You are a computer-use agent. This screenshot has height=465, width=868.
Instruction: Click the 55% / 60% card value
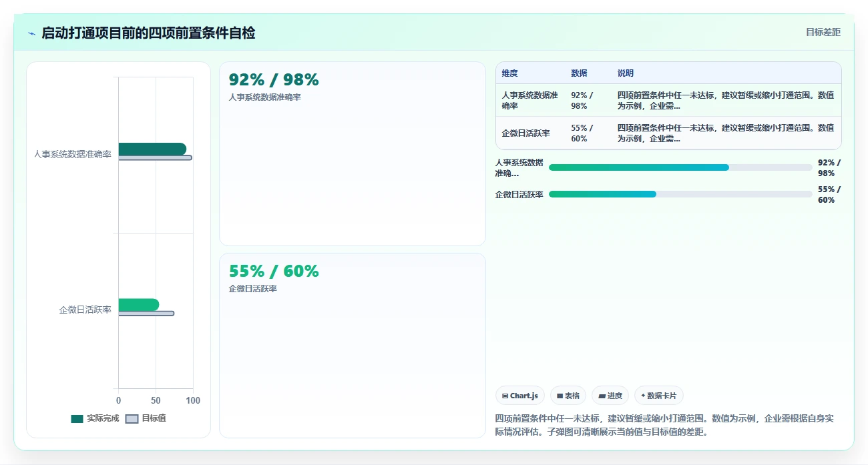pos(274,272)
